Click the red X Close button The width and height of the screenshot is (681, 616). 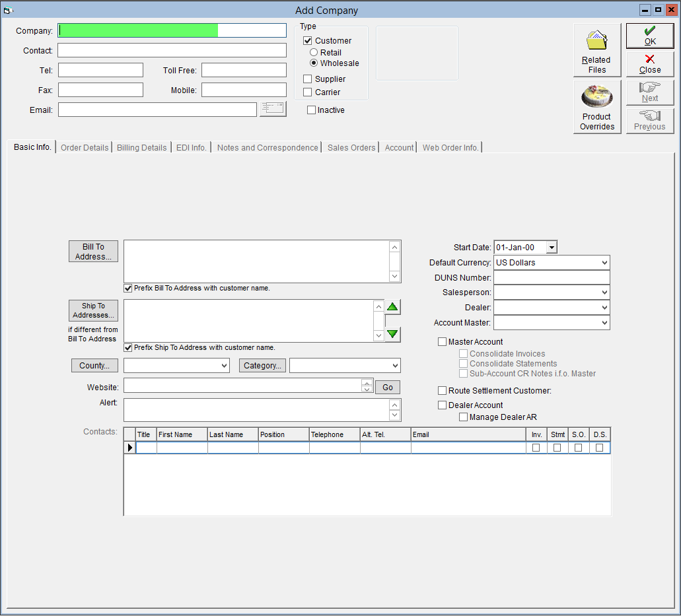(650, 64)
